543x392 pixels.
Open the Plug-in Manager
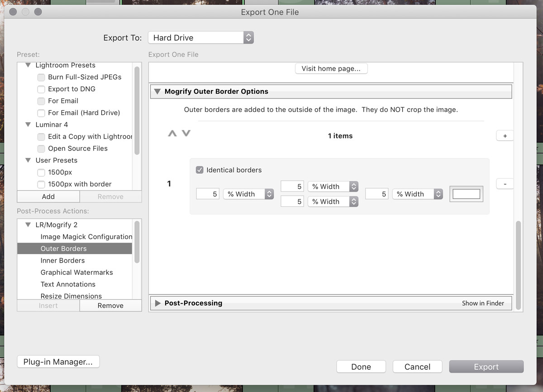pyautogui.click(x=58, y=362)
